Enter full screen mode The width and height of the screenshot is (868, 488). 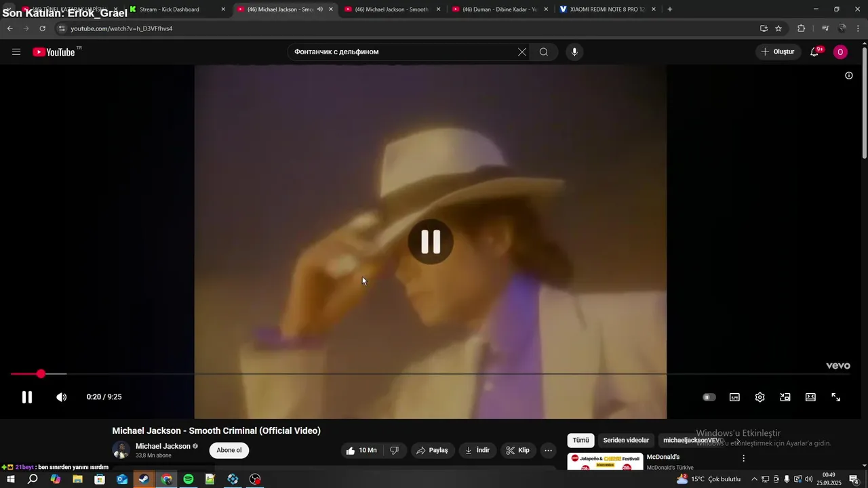[836, 397]
